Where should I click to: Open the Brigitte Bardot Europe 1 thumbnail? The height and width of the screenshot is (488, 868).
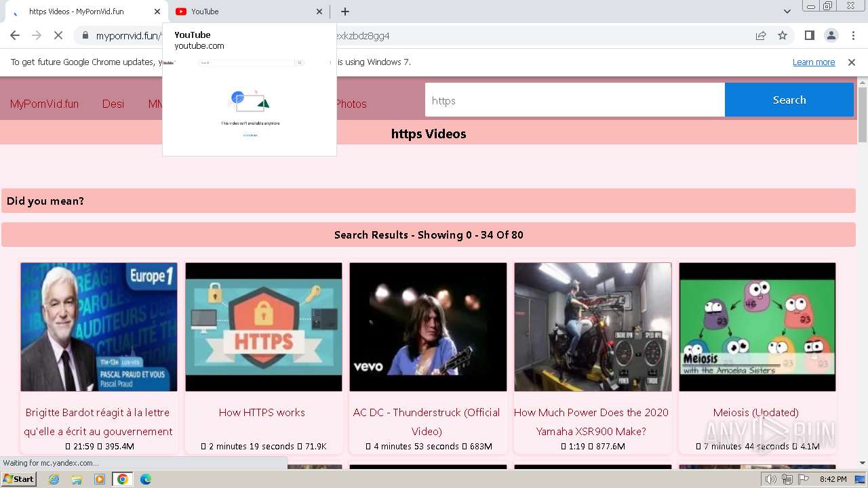pos(99,327)
